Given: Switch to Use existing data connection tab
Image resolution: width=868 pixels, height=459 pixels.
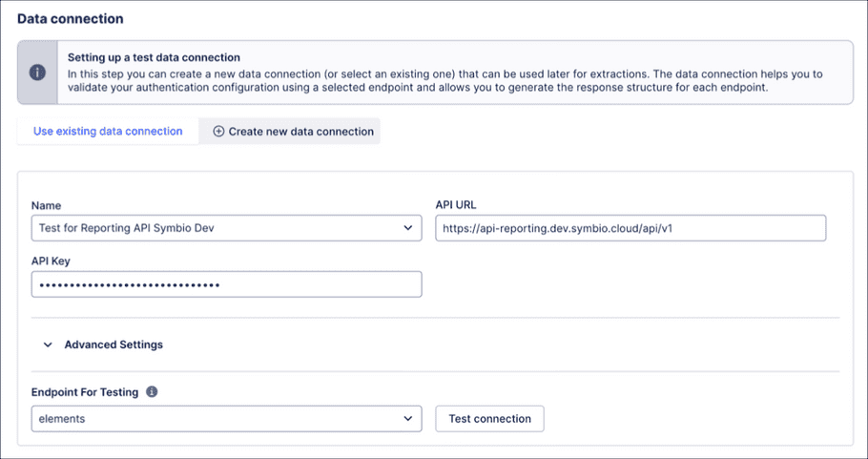Looking at the screenshot, I should coord(108,132).
